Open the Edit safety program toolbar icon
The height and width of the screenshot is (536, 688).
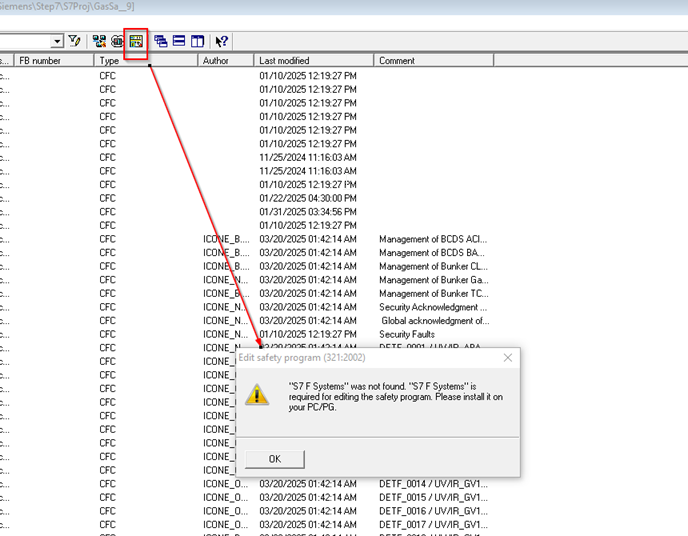point(136,41)
